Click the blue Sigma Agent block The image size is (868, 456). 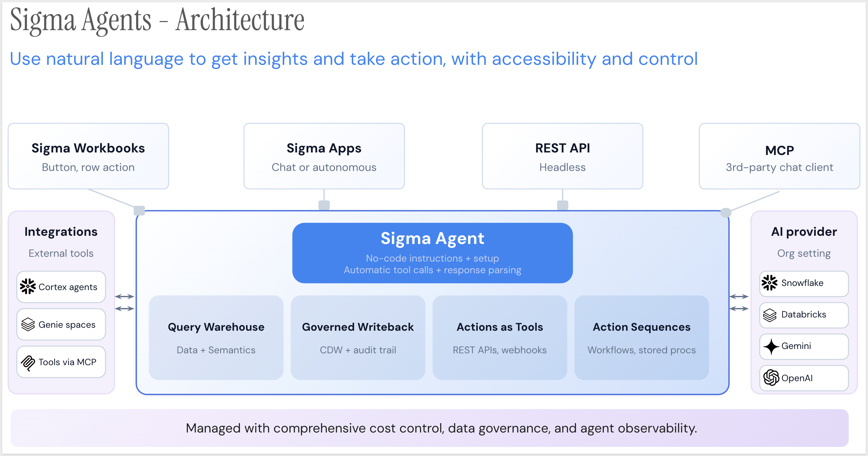click(x=432, y=253)
